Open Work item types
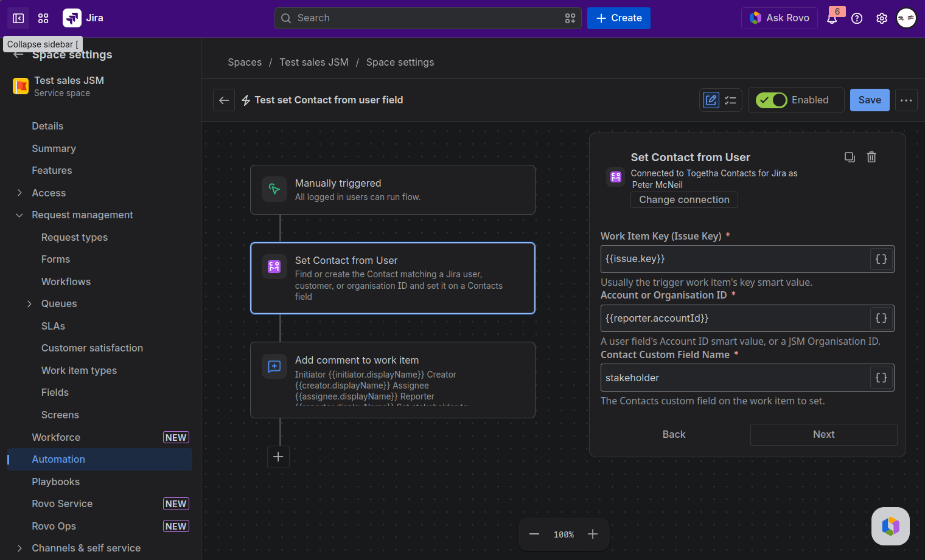Screen dimensions: 925x560 click(x=79, y=371)
